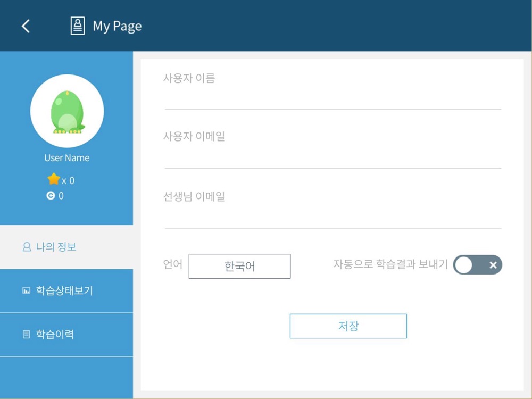Click the document icon beside 학습이력
Image resolution: width=532 pixels, height=399 pixels.
tap(27, 335)
